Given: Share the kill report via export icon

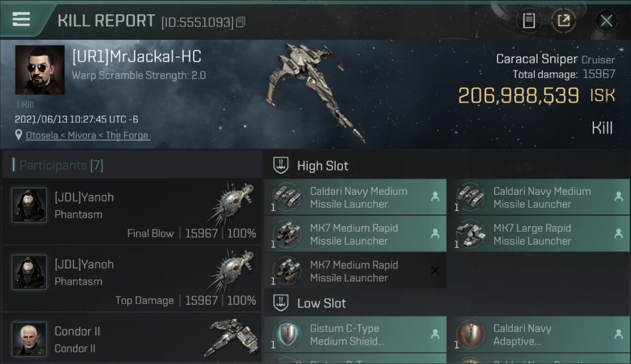Looking at the screenshot, I should coord(564,21).
